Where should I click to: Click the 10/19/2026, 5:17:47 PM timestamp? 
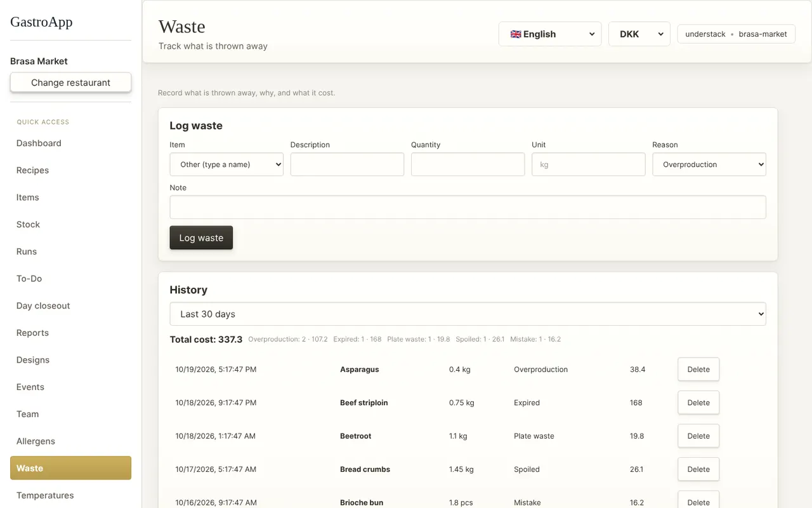(x=216, y=370)
